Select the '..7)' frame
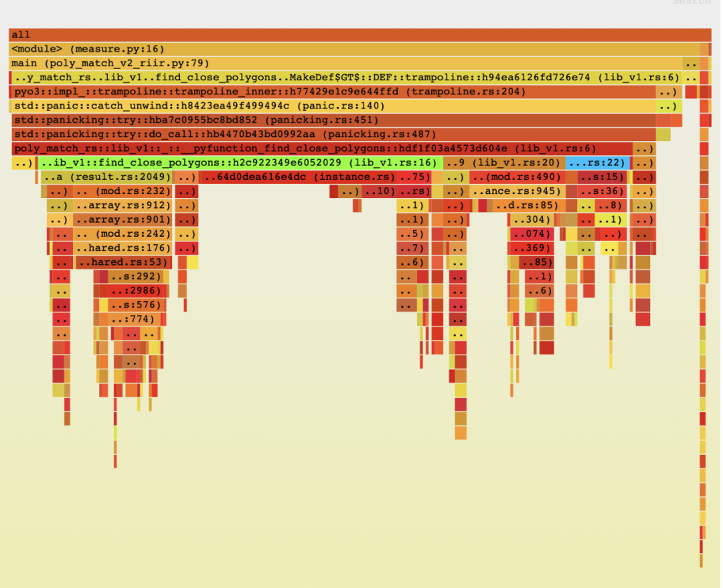This screenshot has height=588, width=723. tap(412, 249)
